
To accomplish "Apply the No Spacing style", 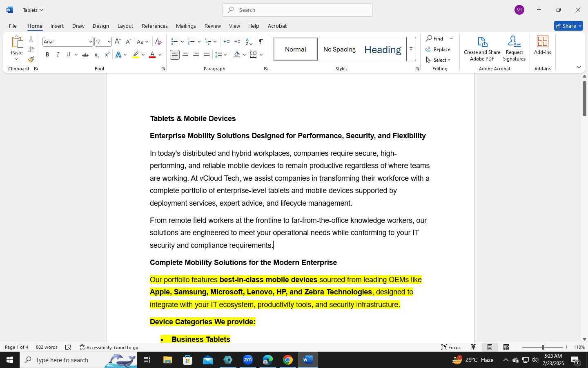I will (x=339, y=49).
